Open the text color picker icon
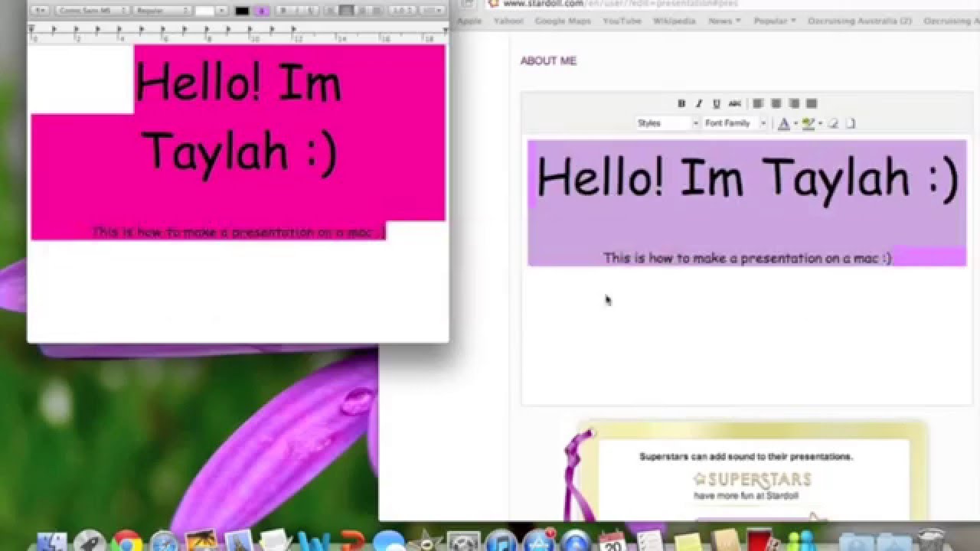The height and width of the screenshot is (551, 980). [784, 122]
